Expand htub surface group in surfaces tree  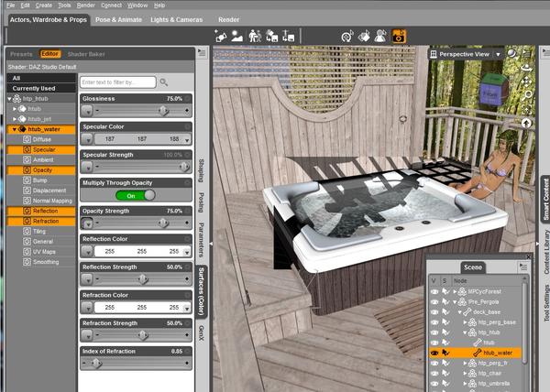tap(15, 109)
